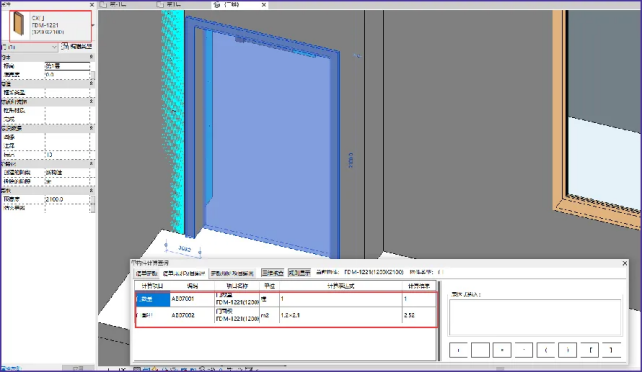The height and width of the screenshot is (372, 642).
Task: Toggle the first outlined button beside dialog tabs
Action: pos(273,273)
